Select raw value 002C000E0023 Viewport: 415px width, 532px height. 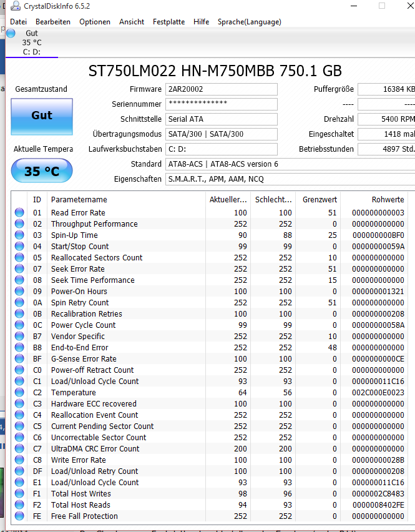click(378, 393)
